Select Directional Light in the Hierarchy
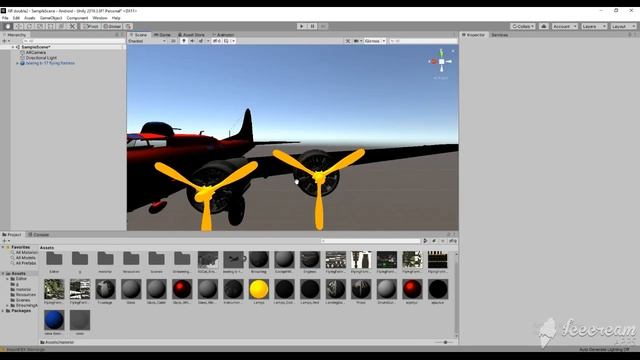The width and height of the screenshot is (640, 360). (x=41, y=58)
